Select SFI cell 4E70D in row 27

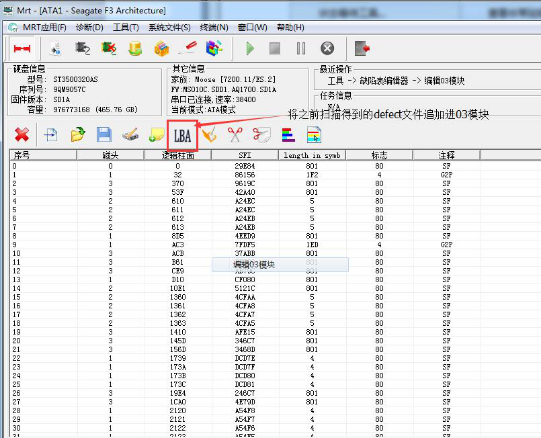pos(245,402)
